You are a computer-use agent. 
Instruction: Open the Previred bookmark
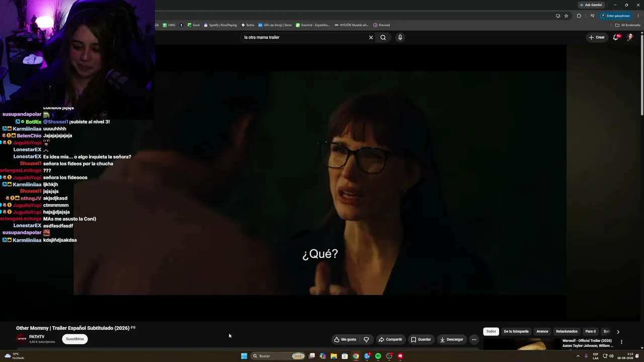coord(381,25)
